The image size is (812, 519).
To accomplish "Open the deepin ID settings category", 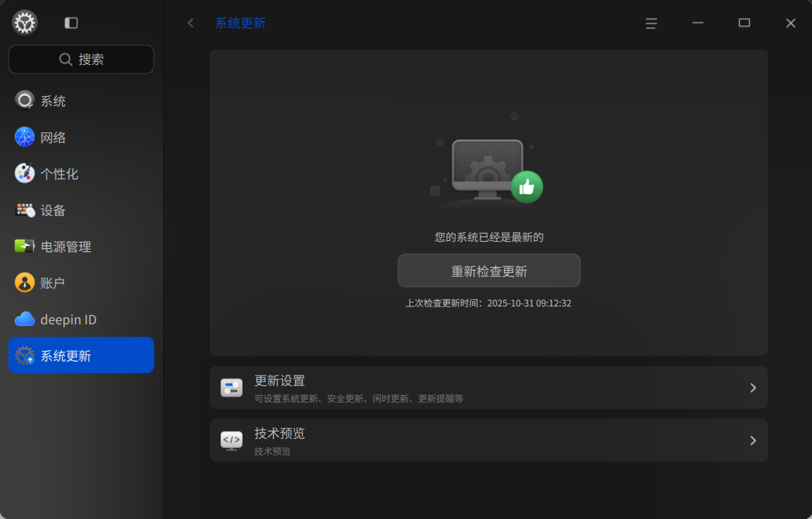I will [x=82, y=320].
